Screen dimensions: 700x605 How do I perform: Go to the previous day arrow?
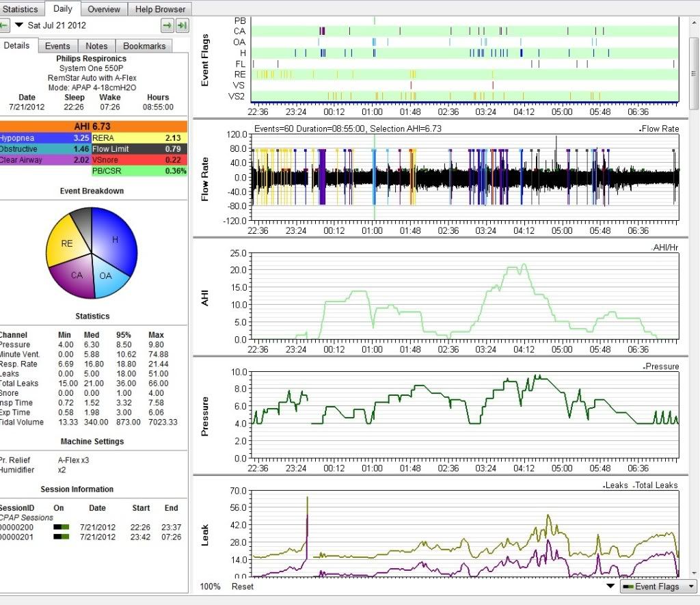click(3, 26)
